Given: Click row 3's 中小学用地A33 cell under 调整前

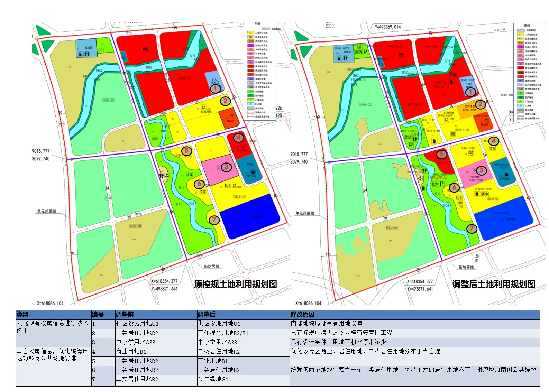Looking at the screenshot, I should pyautogui.click(x=156, y=342).
